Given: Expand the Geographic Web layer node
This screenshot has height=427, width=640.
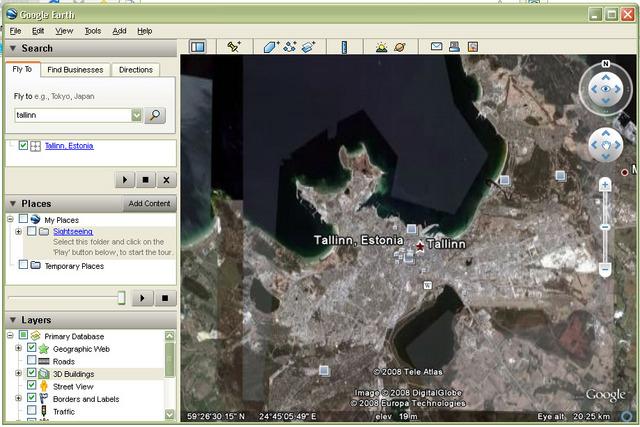Looking at the screenshot, I should [18, 348].
